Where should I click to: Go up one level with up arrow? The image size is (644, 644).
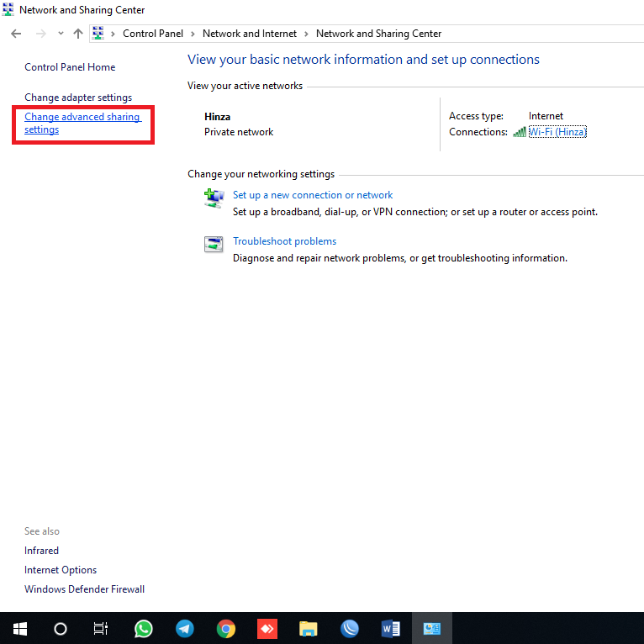(x=78, y=34)
